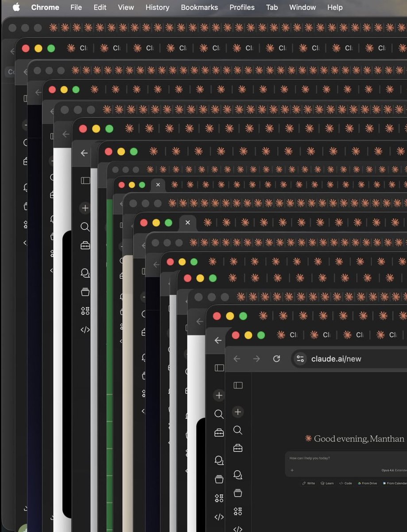Click the plus attach button in the prompt box
Image resolution: width=407 pixels, height=532 pixels.
pos(292,470)
